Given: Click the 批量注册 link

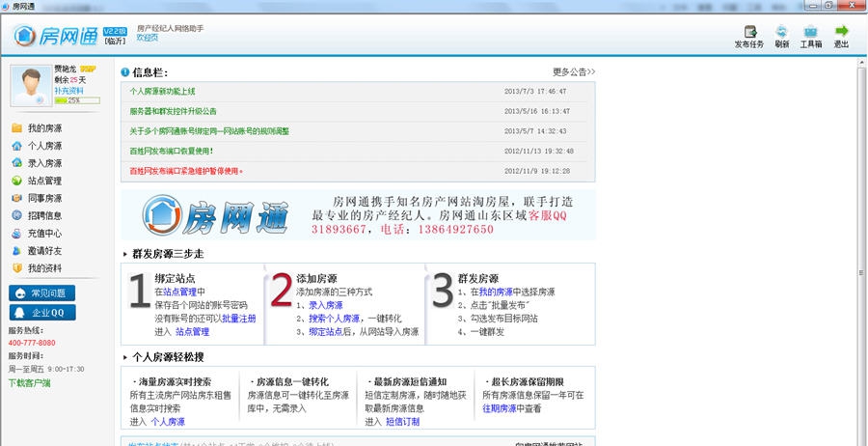Looking at the screenshot, I should click(x=238, y=319).
